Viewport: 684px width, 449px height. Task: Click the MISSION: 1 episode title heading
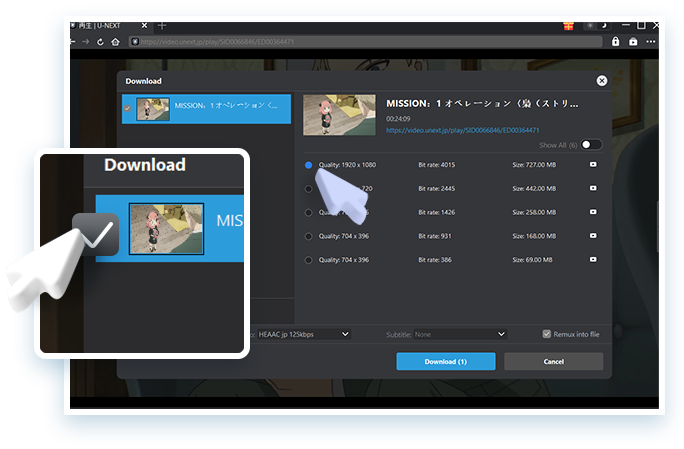(482, 104)
